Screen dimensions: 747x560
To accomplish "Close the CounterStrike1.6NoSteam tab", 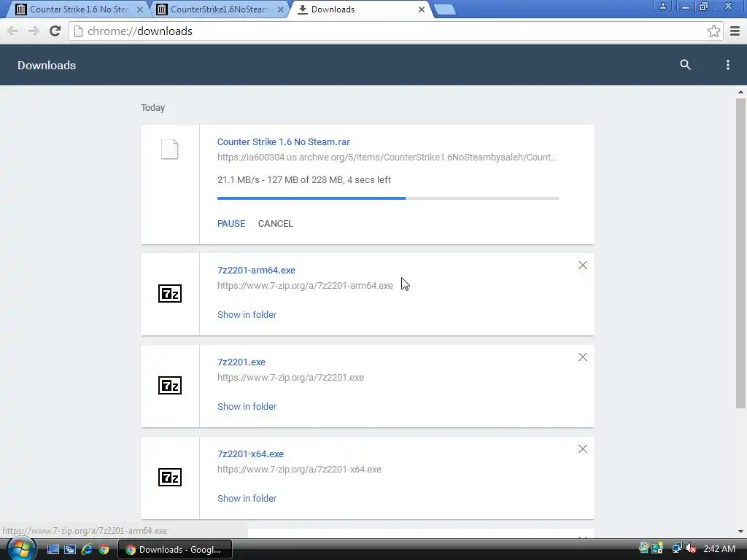I will (x=281, y=9).
